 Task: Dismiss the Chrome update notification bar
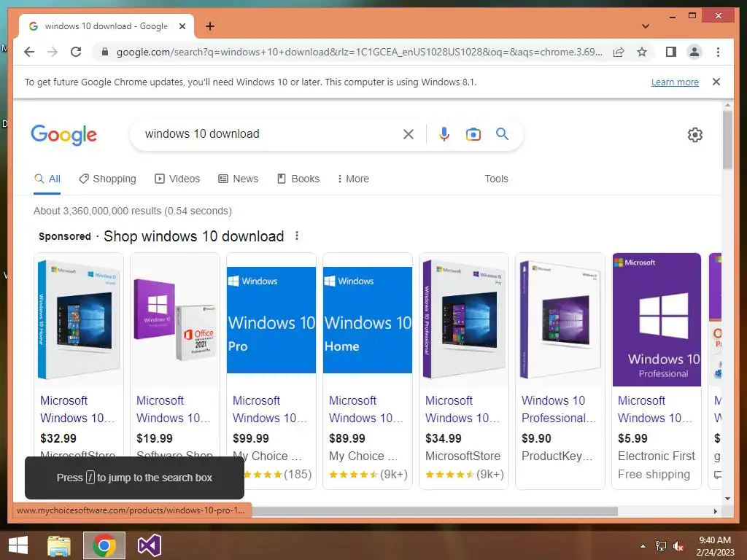[x=716, y=82]
